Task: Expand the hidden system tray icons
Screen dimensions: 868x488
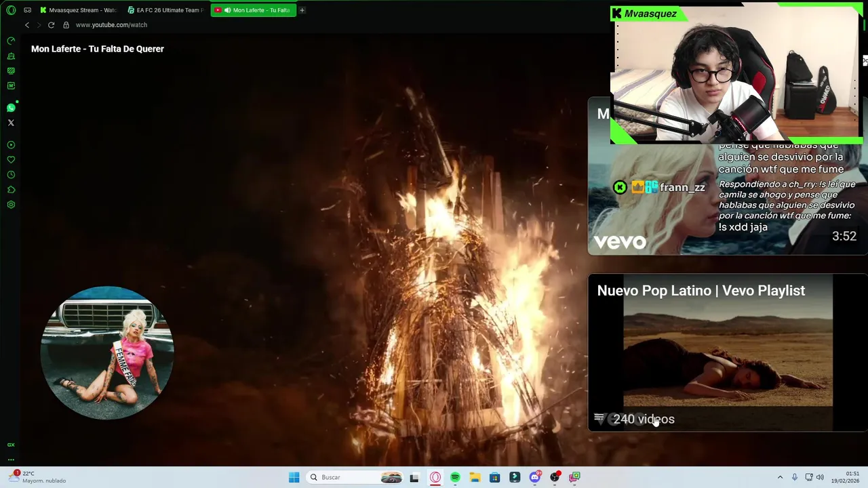Action: [780, 477]
